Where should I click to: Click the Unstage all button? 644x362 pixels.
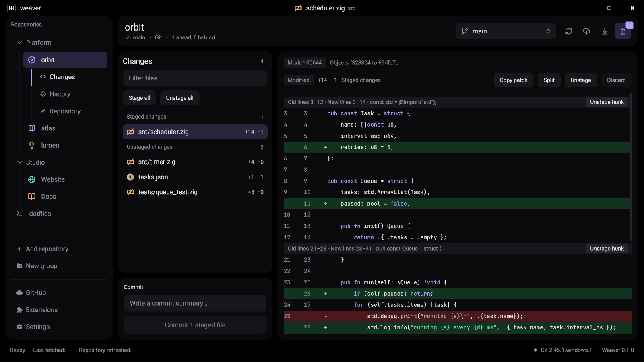point(180,98)
